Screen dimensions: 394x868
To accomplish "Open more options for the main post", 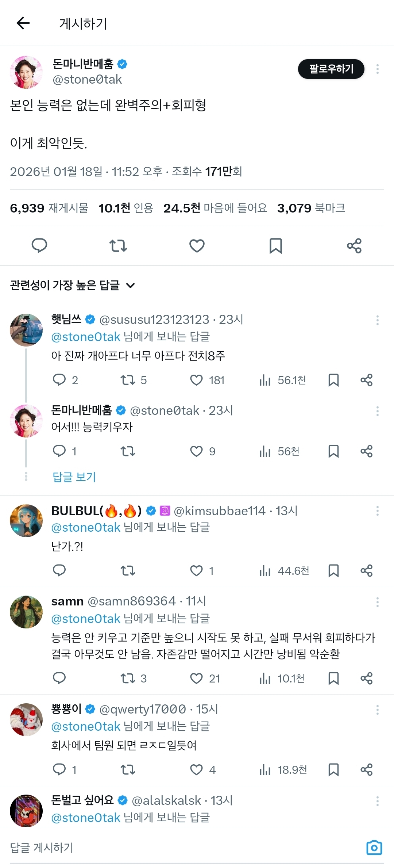I will [x=377, y=69].
